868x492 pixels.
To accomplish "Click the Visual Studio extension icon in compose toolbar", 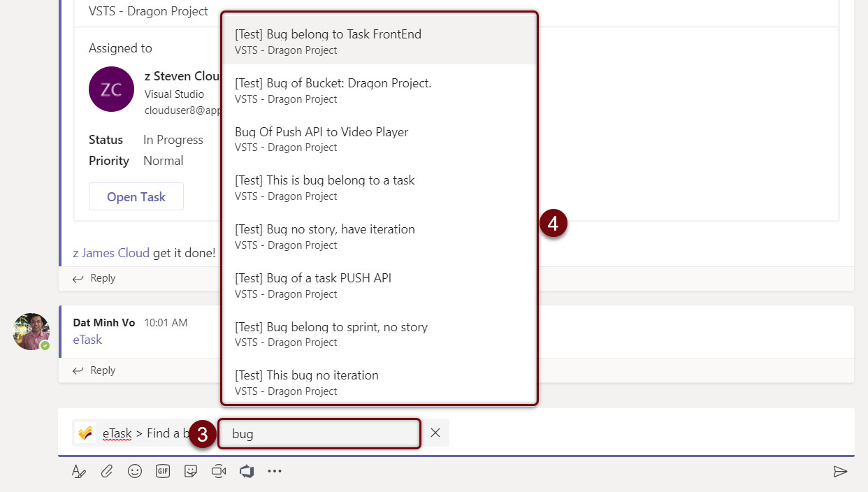I will pyautogui.click(x=247, y=472).
